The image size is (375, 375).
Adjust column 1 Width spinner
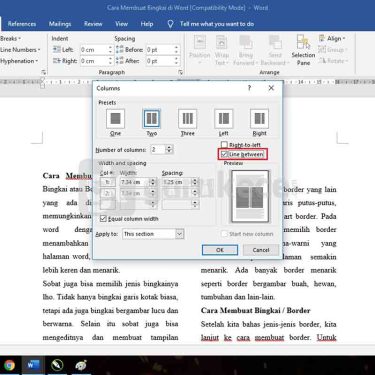(153, 182)
